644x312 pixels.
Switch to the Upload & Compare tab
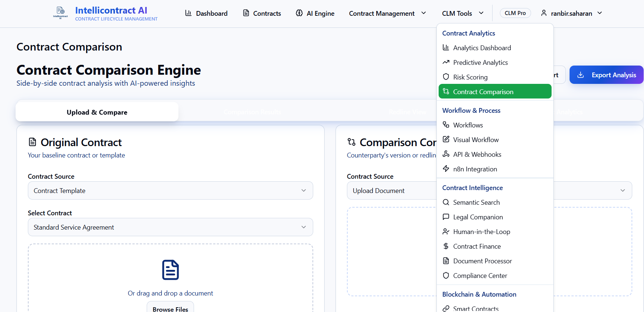97,112
